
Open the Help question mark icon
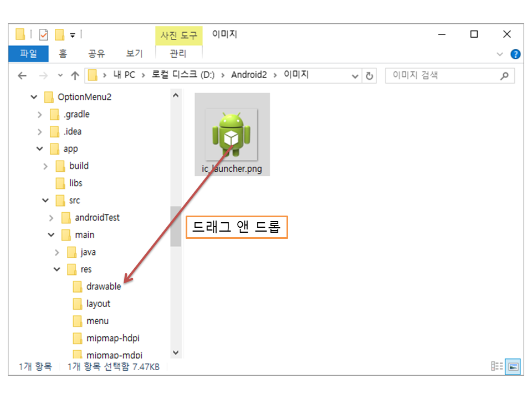click(x=515, y=54)
